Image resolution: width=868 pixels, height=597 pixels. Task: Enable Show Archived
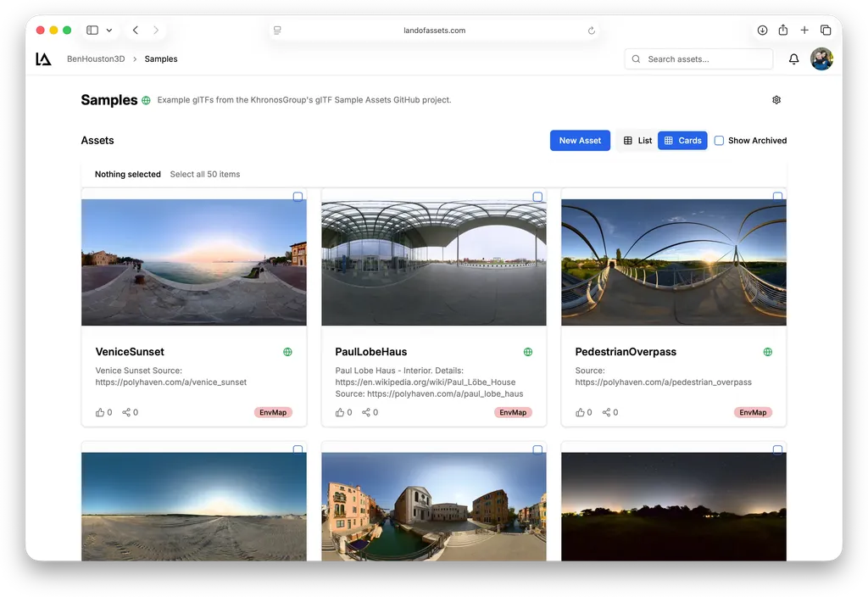click(x=720, y=140)
